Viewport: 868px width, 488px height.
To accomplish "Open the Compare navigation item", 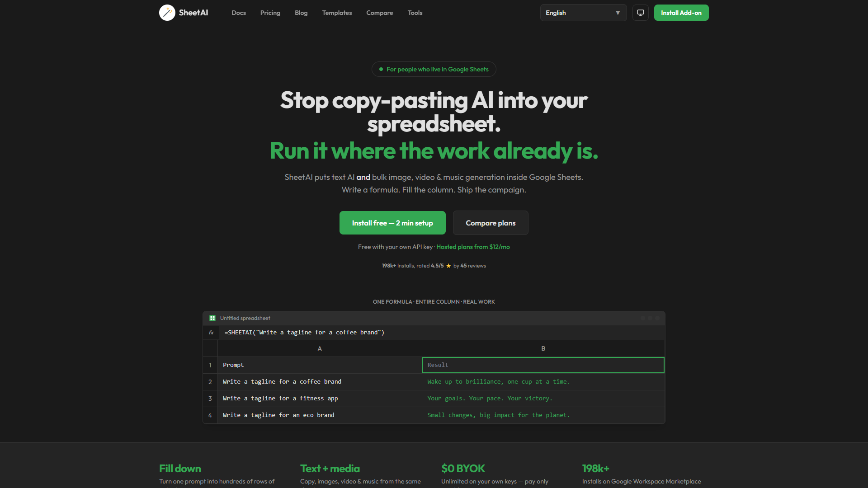I will 380,13.
